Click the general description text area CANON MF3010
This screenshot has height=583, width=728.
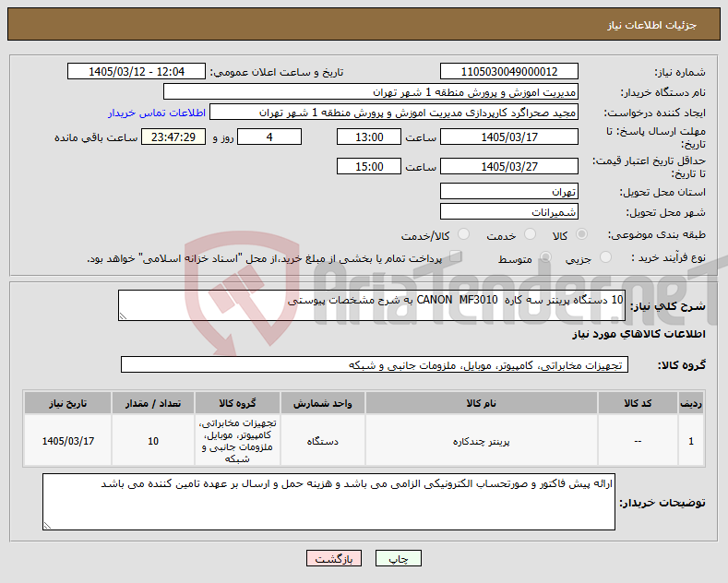pos(372,305)
